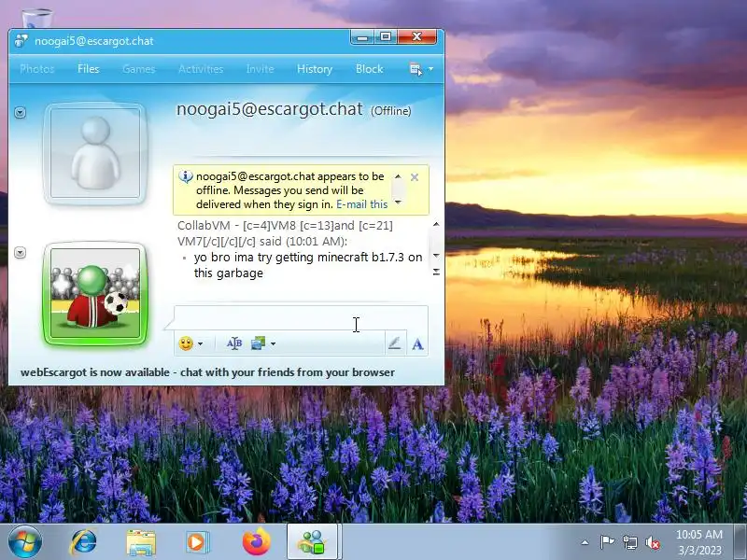Open the Action Center flag icon

[607, 542]
